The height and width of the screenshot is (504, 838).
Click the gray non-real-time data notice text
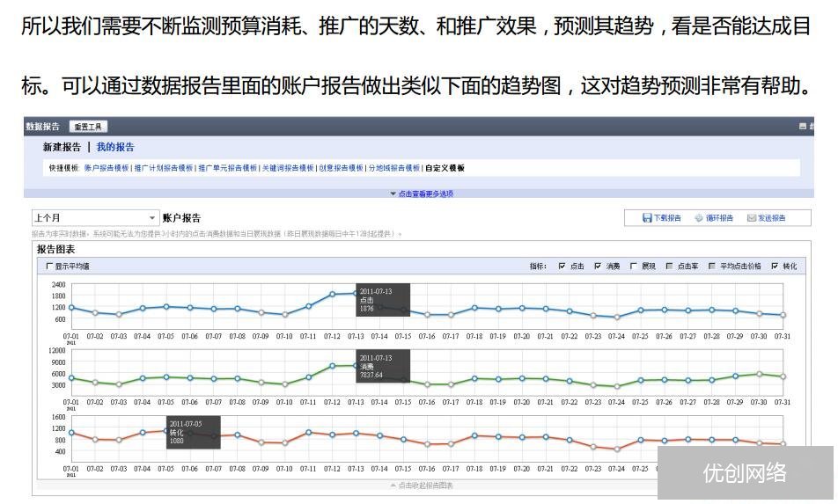tap(217, 234)
